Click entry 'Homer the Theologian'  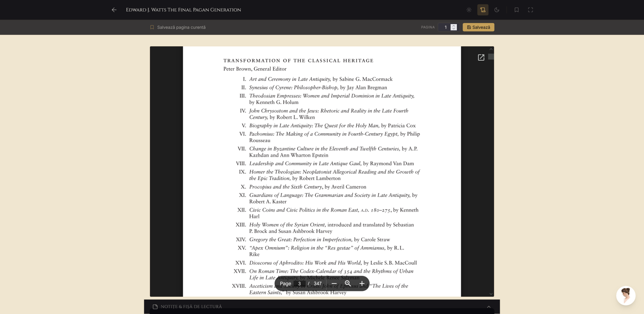click(x=334, y=175)
